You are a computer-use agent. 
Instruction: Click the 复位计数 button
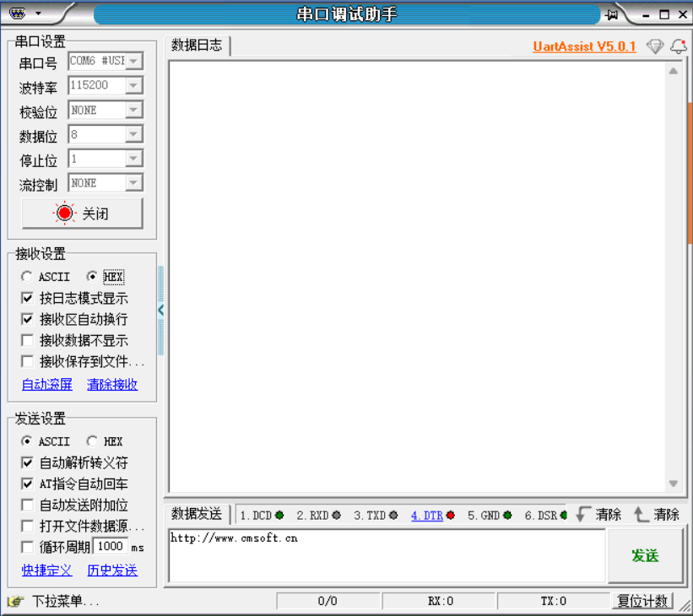click(x=642, y=601)
